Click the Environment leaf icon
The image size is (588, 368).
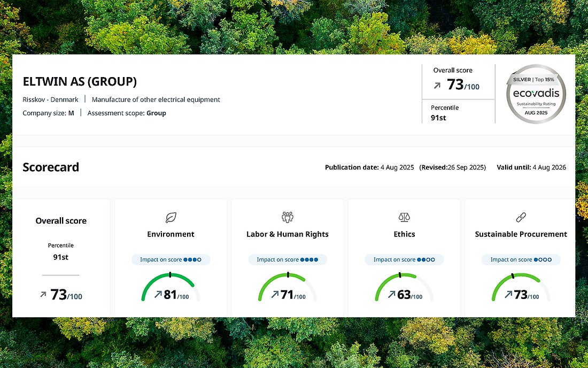(x=171, y=217)
